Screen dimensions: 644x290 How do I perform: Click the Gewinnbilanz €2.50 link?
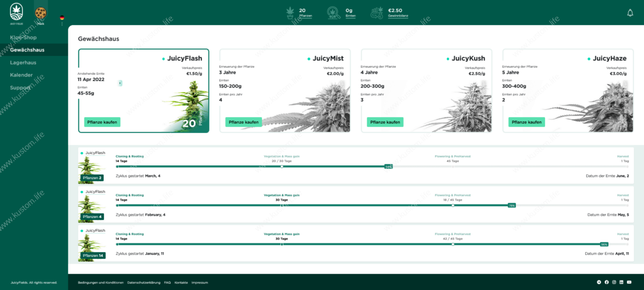[x=398, y=13]
